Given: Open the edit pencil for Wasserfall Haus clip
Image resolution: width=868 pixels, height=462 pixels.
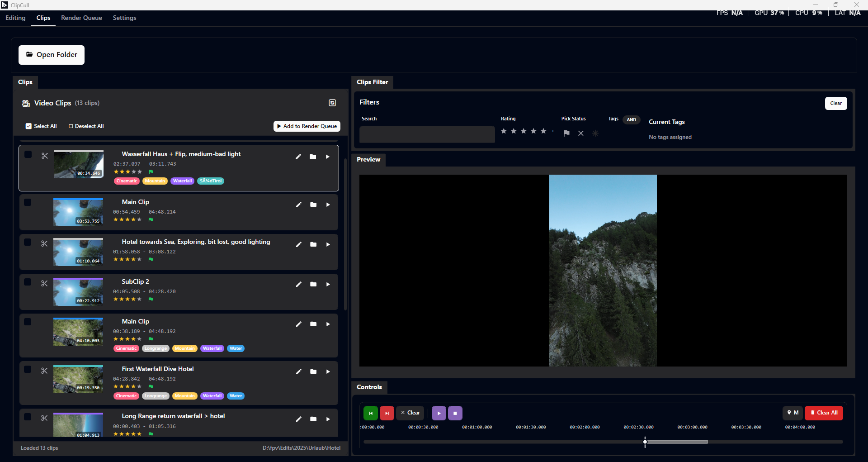Looking at the screenshot, I should pyautogui.click(x=298, y=157).
